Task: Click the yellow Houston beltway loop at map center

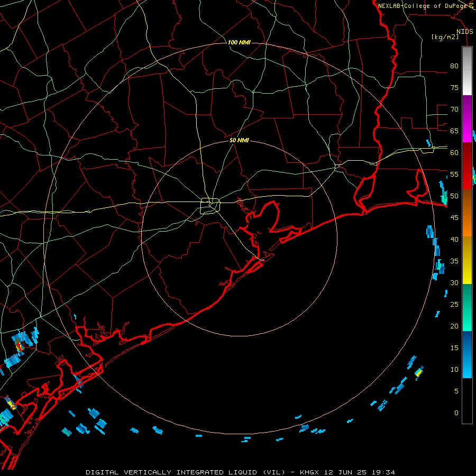Action: coord(210,206)
